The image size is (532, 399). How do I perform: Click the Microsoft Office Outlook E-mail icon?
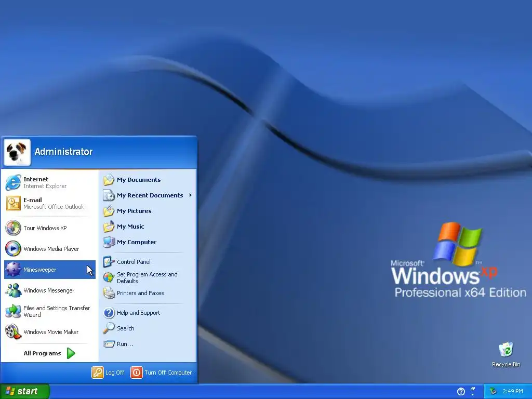coord(13,203)
